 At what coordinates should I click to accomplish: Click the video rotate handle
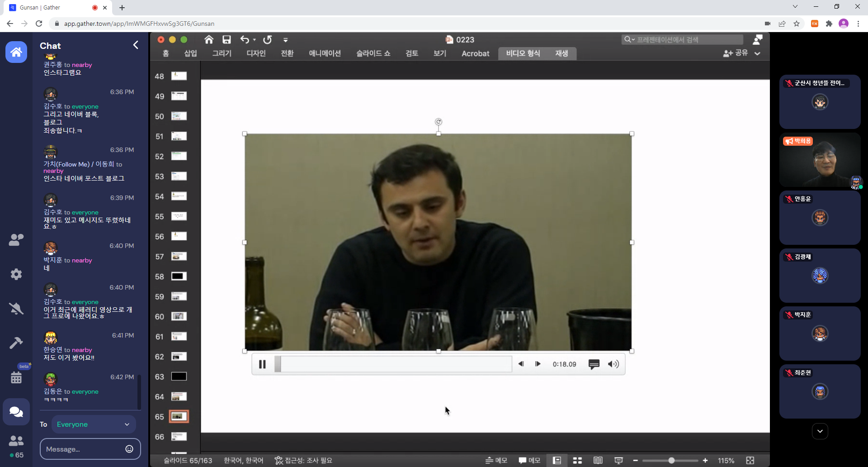pos(439,122)
